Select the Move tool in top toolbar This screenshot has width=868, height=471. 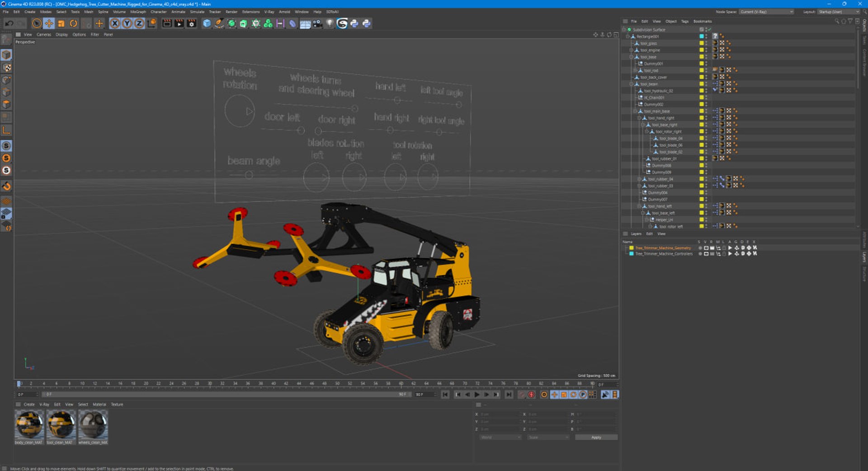click(x=49, y=24)
